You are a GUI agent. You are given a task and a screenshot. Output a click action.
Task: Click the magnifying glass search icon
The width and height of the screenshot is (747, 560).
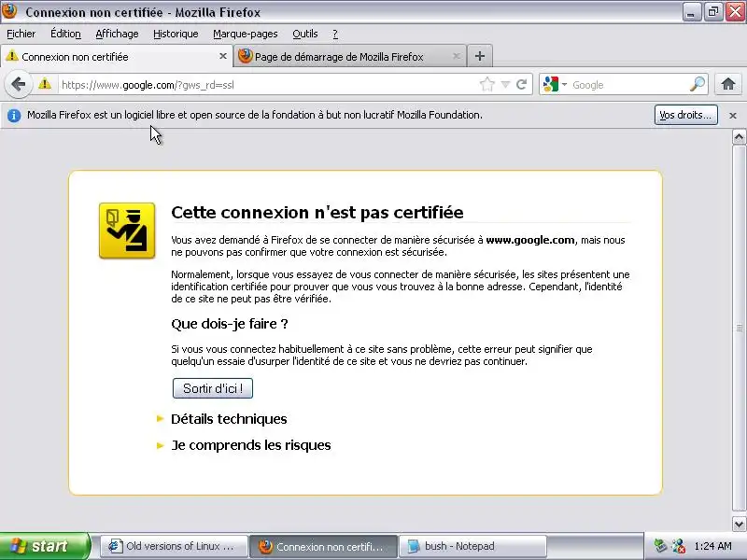point(697,85)
